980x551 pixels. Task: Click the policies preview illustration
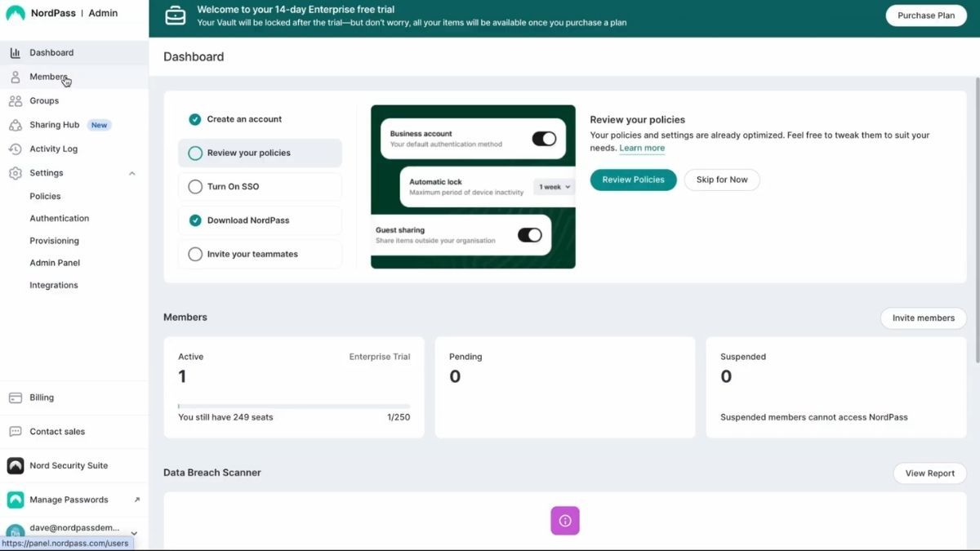tap(473, 187)
